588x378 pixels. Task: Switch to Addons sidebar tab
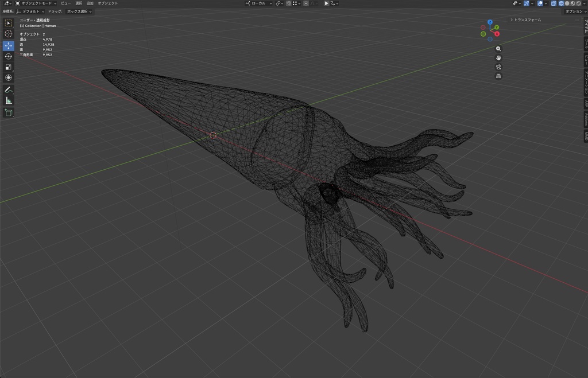585,119
